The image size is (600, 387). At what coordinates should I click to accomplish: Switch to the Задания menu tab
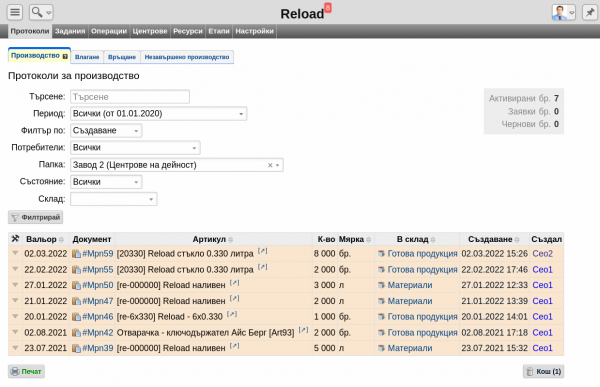coord(70,31)
